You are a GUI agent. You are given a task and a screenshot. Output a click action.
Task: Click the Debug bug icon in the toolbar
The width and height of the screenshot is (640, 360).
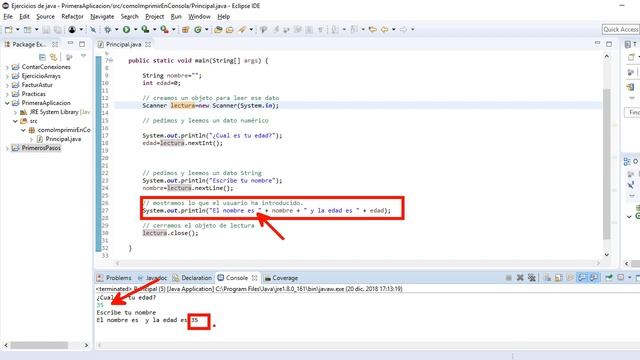[x=108, y=29]
